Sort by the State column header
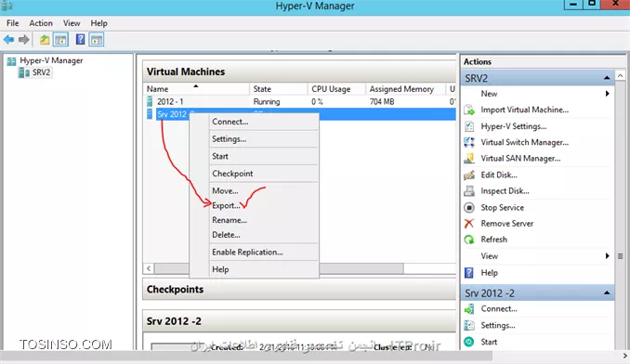The width and height of the screenshot is (630, 364). [278, 89]
